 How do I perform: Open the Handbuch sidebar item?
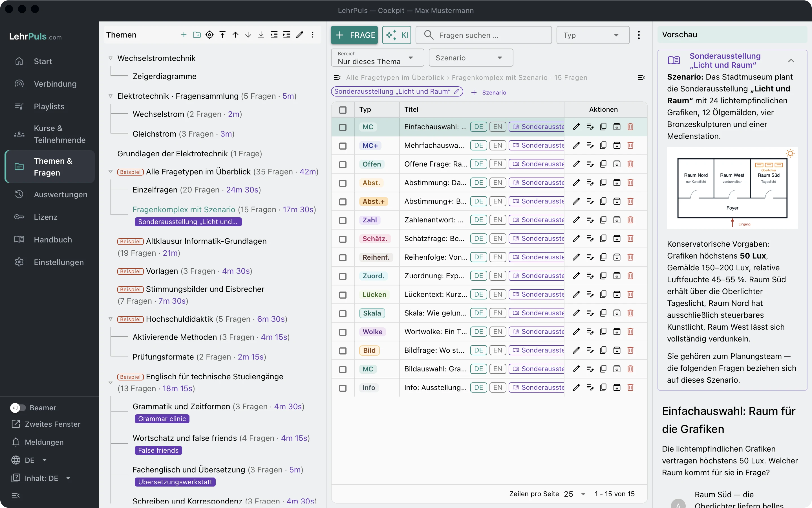pos(50,240)
